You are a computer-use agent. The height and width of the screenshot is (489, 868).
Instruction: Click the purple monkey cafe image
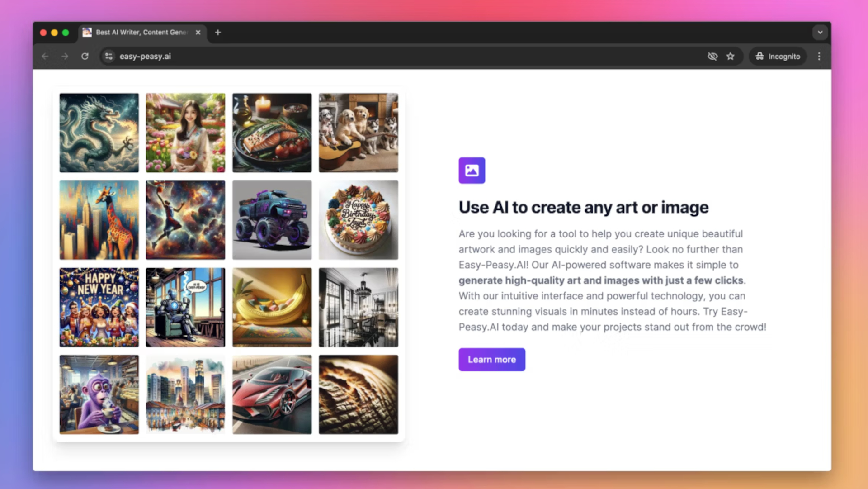point(99,394)
